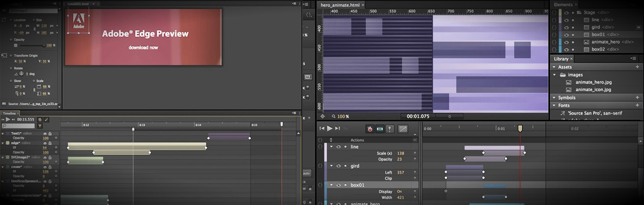Open the code braces icon for box01 row in timeline
The image size is (644, 205).
tap(320, 185)
